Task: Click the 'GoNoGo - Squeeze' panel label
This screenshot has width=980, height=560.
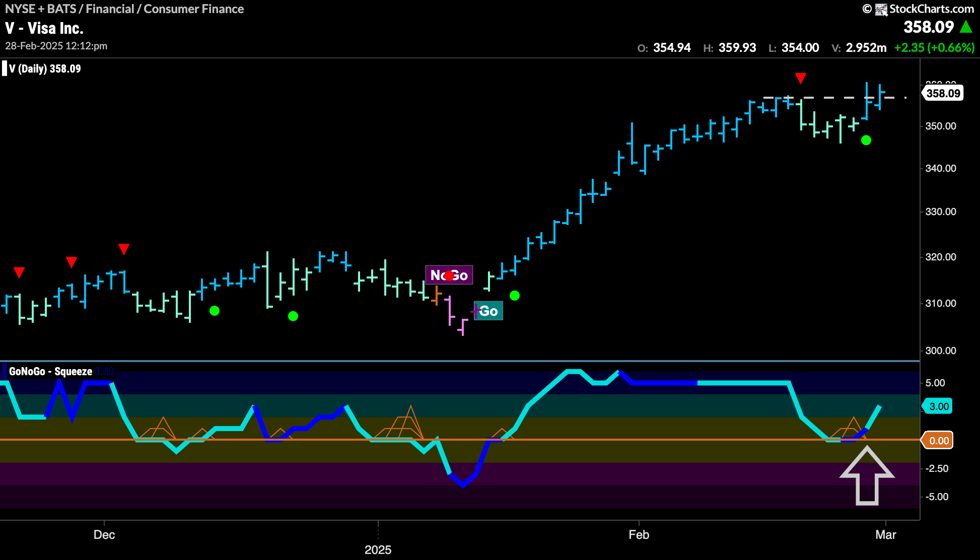Action: coord(50,371)
